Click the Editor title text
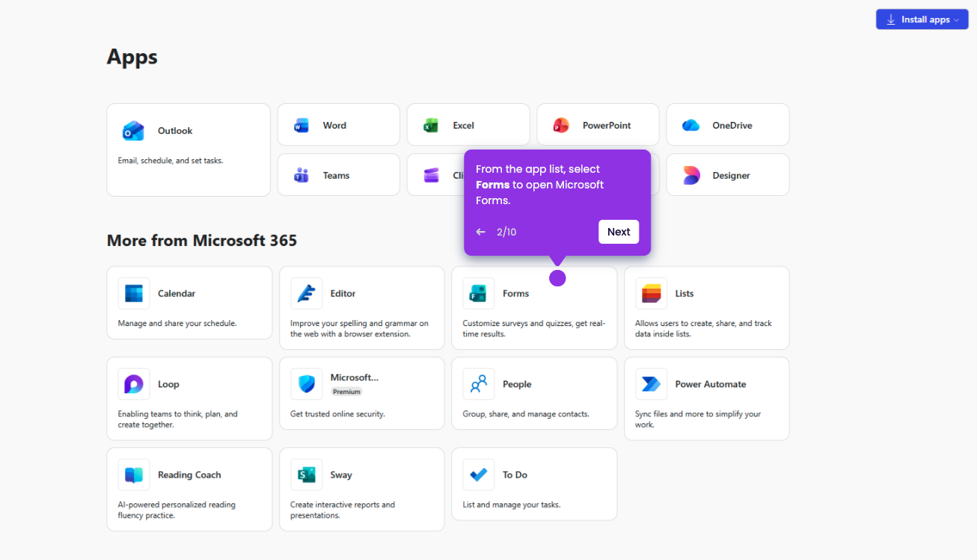This screenshot has height=560, width=977. tap(343, 294)
